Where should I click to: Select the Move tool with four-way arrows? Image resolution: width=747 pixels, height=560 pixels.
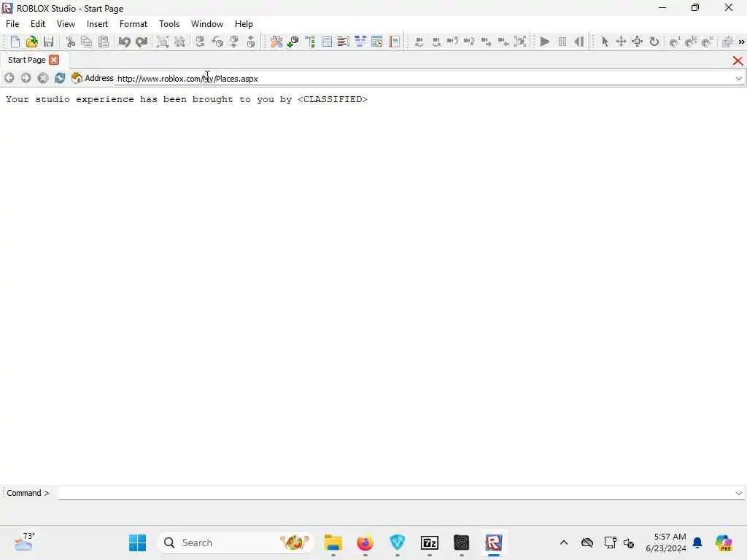pyautogui.click(x=621, y=42)
